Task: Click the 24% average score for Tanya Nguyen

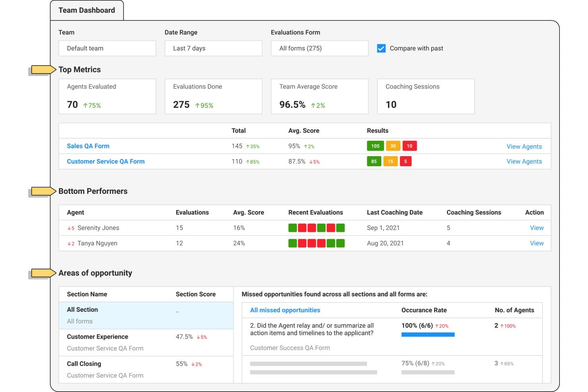Action: tap(239, 243)
